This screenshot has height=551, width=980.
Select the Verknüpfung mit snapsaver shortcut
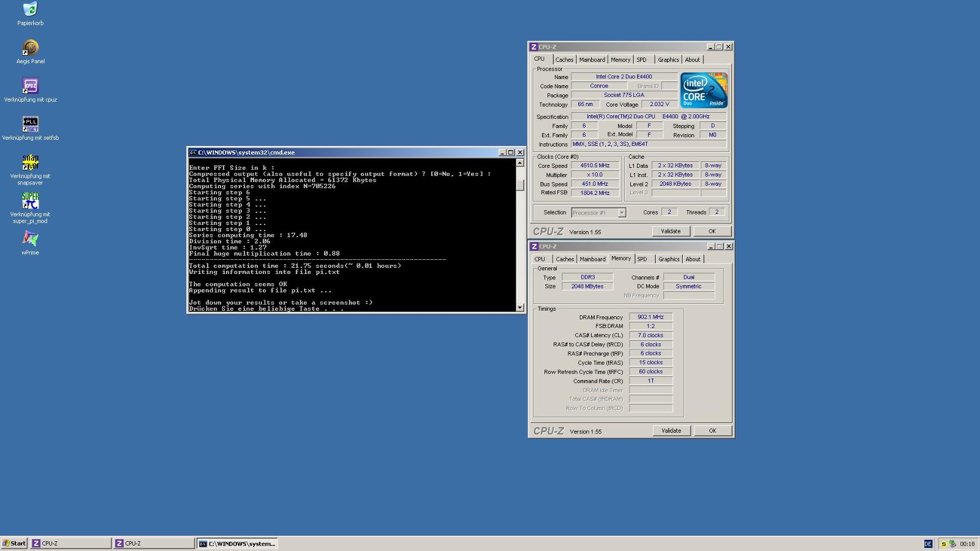[x=30, y=170]
